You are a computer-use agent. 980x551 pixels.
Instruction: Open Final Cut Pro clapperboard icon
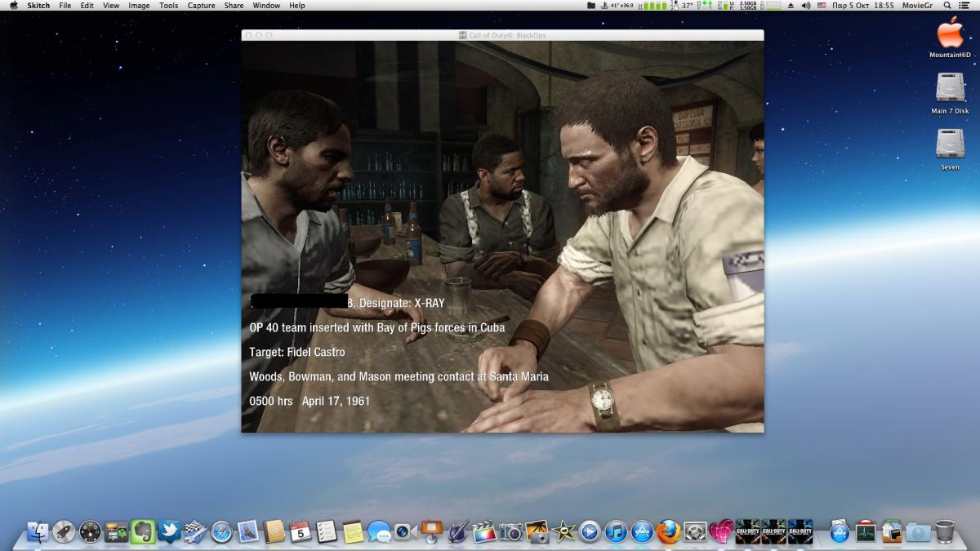pos(484,532)
